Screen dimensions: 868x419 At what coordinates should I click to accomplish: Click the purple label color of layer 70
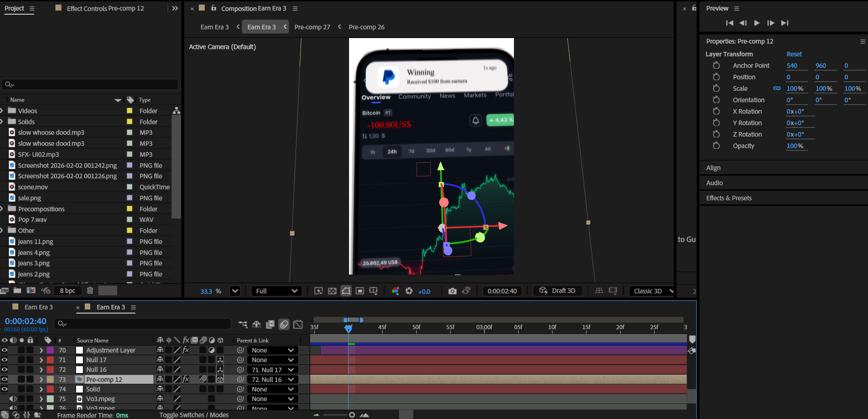50,350
